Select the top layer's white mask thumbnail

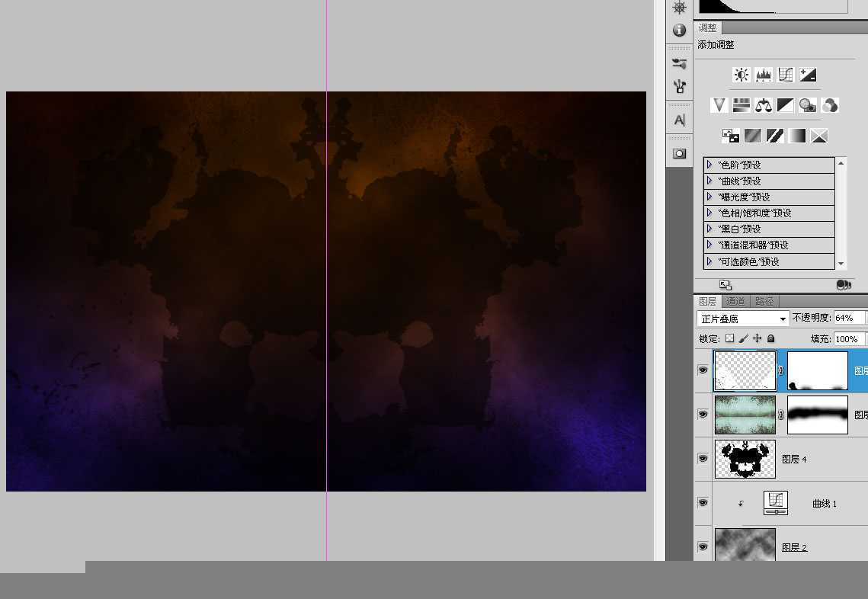818,371
